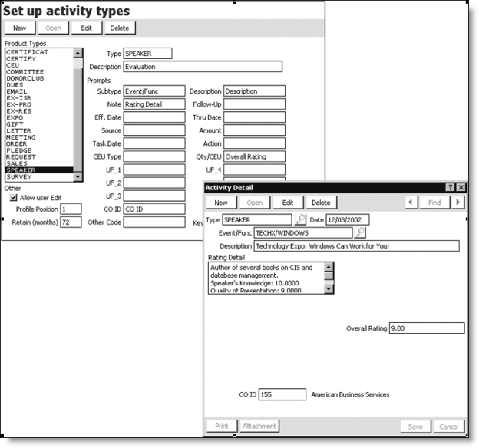
Task: Click New in Activity Detail window
Action: [x=221, y=203]
